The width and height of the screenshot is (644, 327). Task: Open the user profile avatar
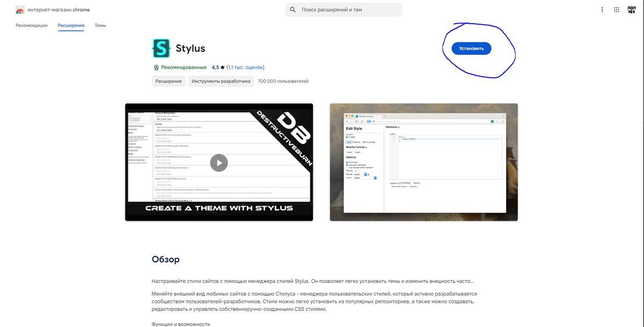[x=631, y=10]
